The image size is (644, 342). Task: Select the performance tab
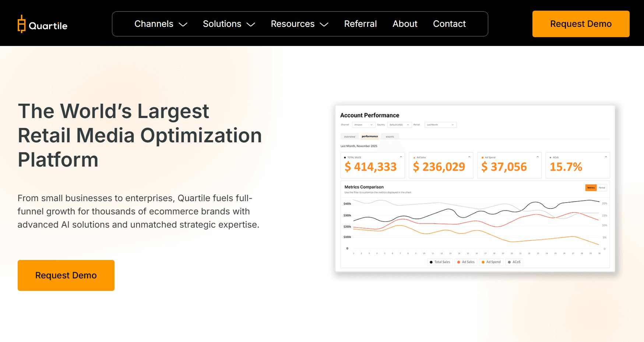(370, 136)
